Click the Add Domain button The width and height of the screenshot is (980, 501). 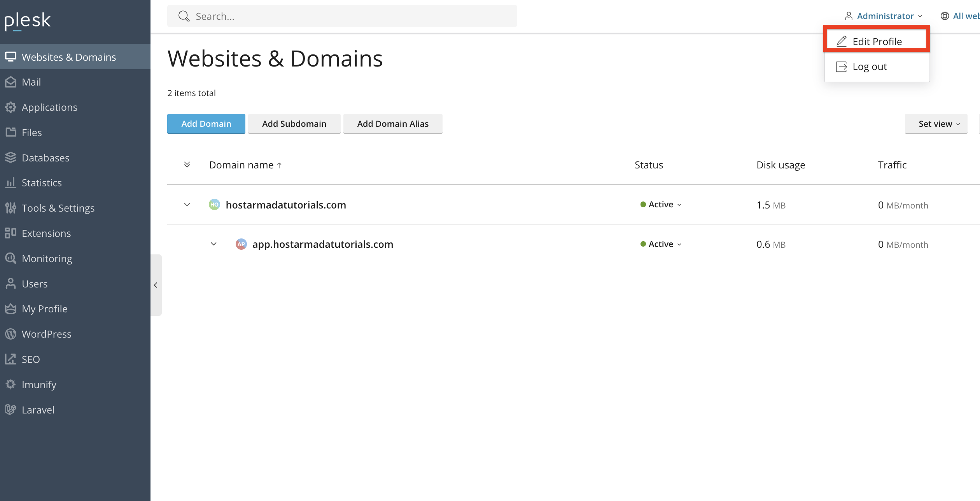(x=206, y=124)
